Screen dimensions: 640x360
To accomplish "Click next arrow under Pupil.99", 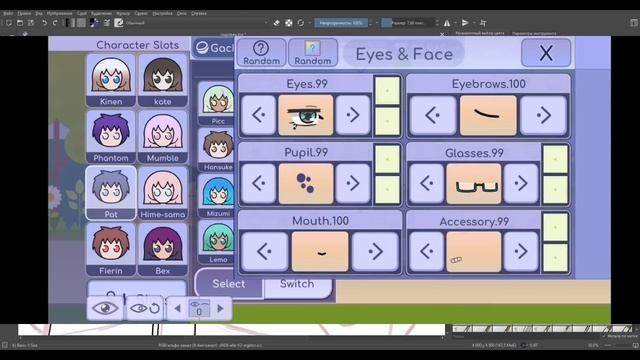I will tap(353, 183).
